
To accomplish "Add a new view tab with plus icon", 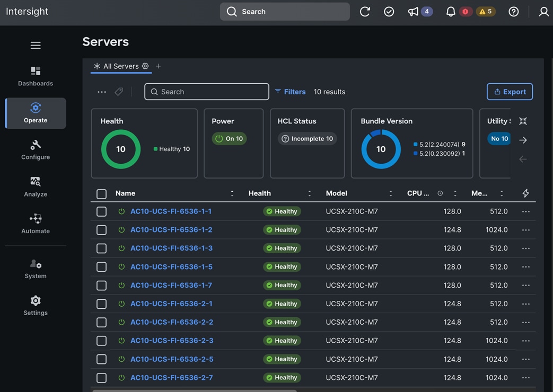I will click(x=159, y=66).
